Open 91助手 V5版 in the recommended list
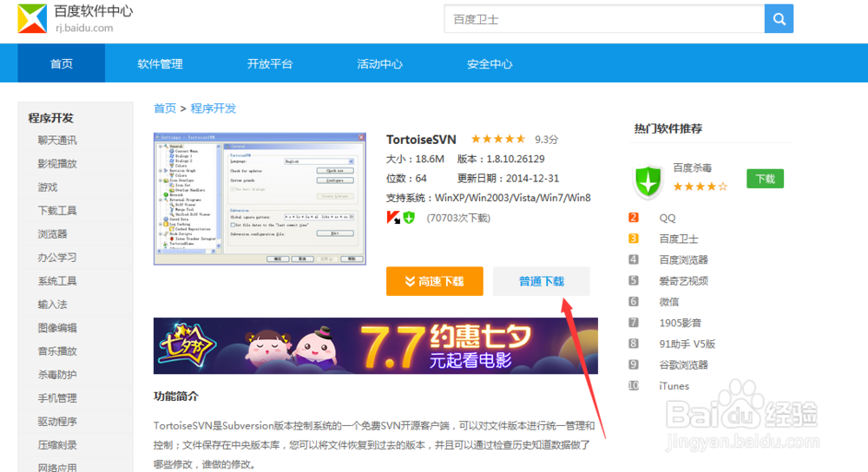Screen dimensions: 868x472 click(687, 344)
